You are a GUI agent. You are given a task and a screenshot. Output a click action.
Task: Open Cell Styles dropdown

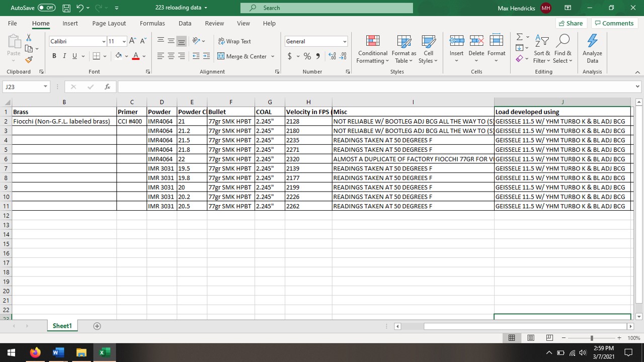click(428, 49)
